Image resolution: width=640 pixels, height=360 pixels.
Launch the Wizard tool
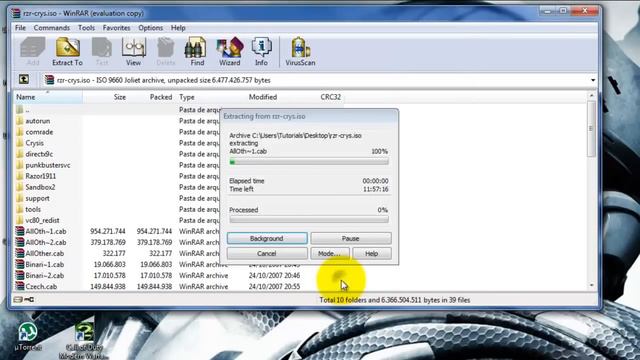pyautogui.click(x=230, y=51)
